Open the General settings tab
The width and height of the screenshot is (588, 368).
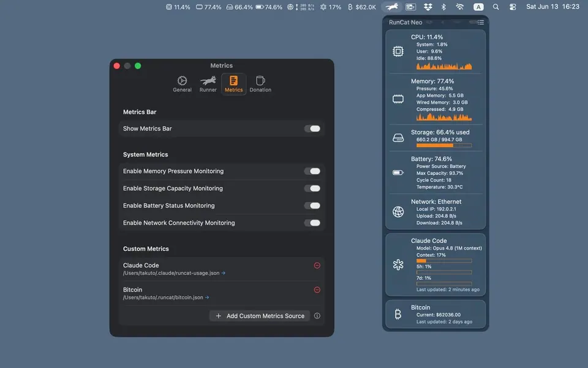click(x=182, y=84)
